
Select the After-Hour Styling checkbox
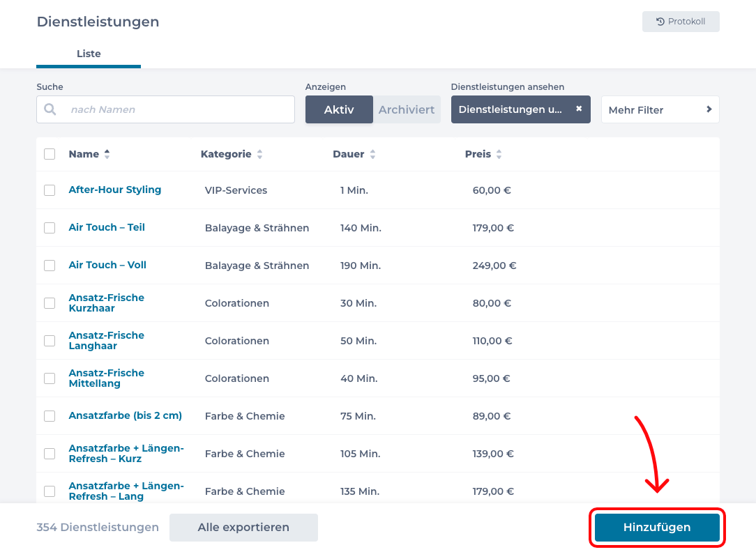click(50, 190)
